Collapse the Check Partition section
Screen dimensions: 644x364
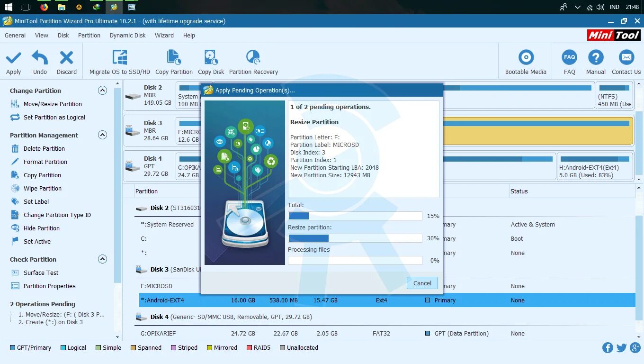pos(102,259)
